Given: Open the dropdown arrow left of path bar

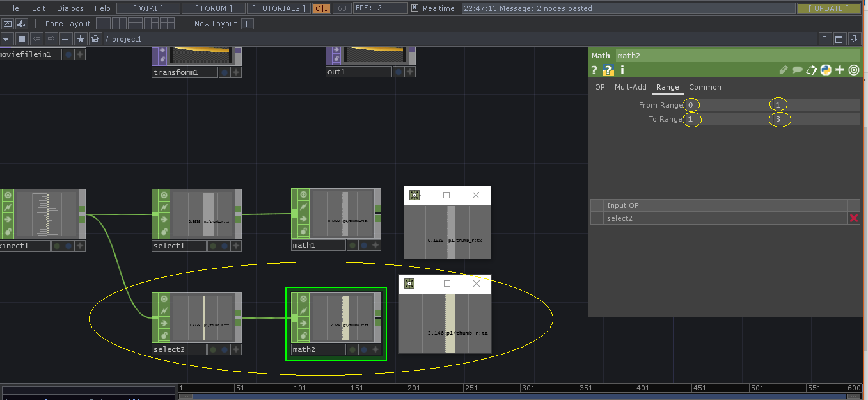Looking at the screenshot, I should click(6, 39).
